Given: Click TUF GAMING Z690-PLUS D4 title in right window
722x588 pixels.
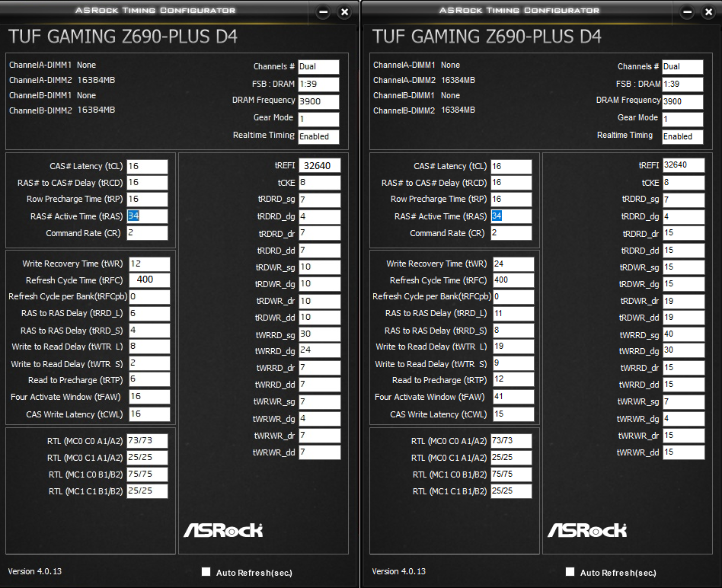Looking at the screenshot, I should click(x=487, y=37).
